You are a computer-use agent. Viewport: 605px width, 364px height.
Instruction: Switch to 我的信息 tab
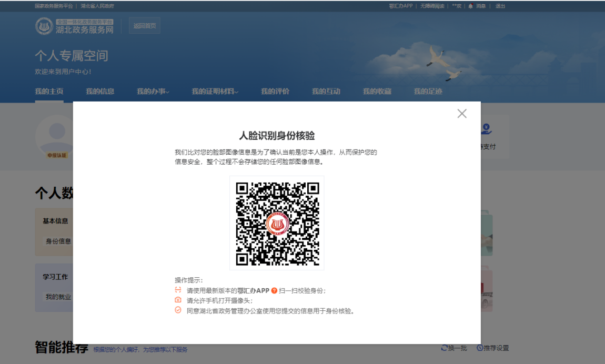click(x=100, y=92)
